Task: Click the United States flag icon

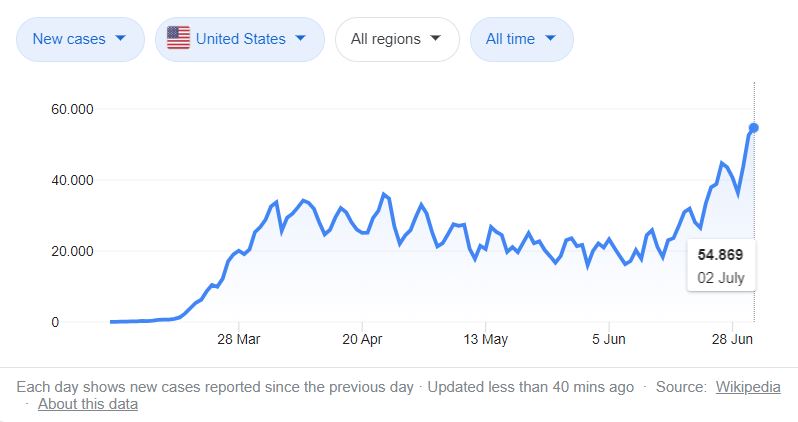Action: tap(178, 39)
